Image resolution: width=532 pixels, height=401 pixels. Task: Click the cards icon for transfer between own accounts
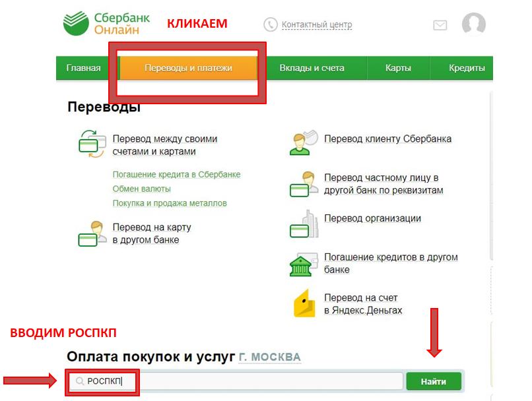click(x=92, y=144)
